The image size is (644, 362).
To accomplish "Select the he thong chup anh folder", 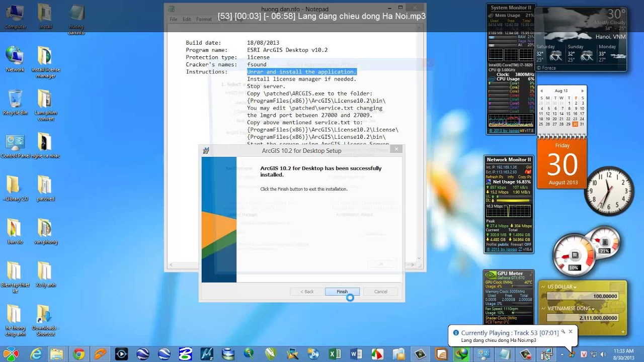I will (15, 321).
